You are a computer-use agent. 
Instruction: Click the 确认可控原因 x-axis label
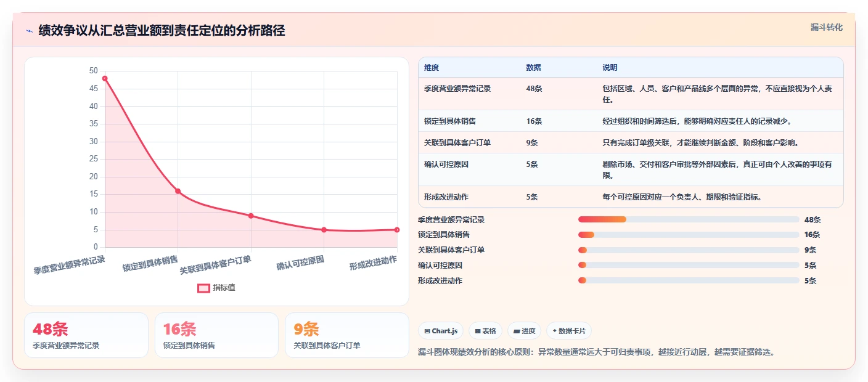300,263
